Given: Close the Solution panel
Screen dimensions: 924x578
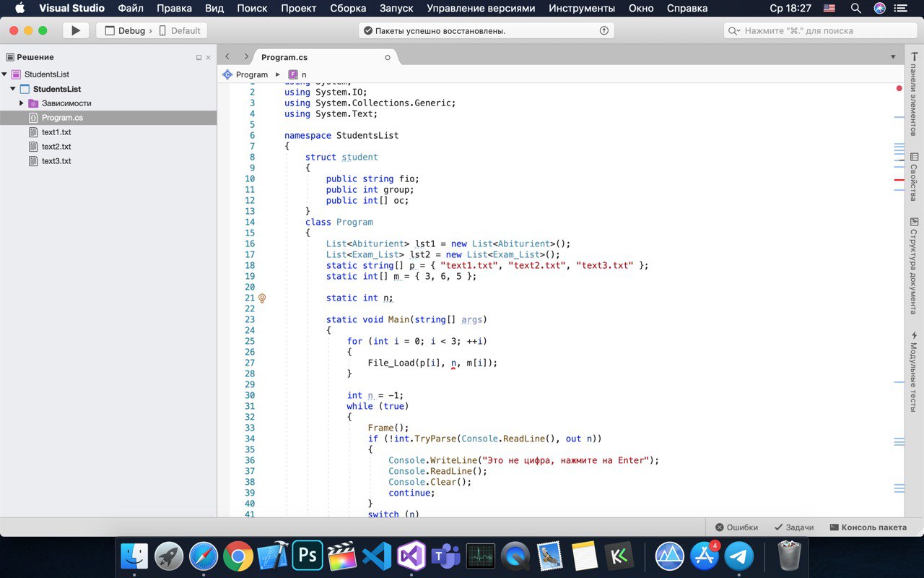Looking at the screenshot, I should pyautogui.click(x=209, y=58).
